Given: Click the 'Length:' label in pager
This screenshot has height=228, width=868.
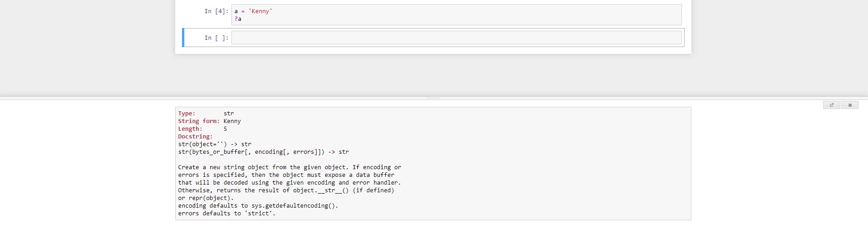Looking at the screenshot, I should pyautogui.click(x=190, y=129).
